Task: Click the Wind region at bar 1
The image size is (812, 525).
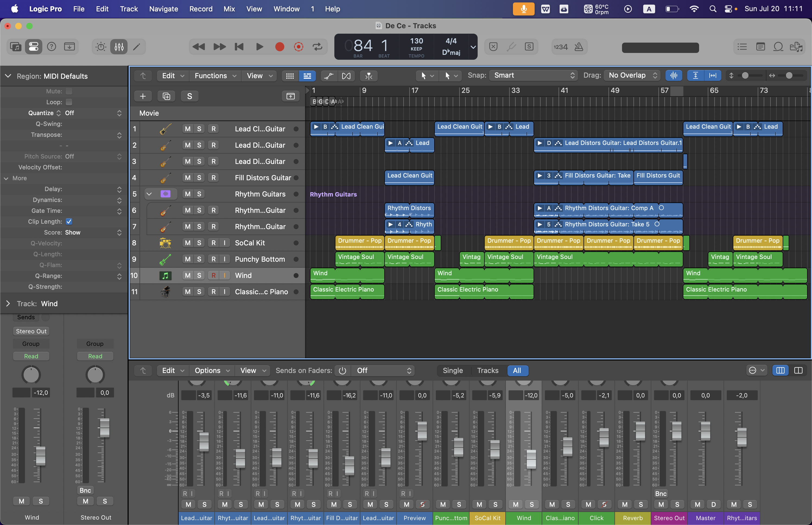Action: point(347,276)
